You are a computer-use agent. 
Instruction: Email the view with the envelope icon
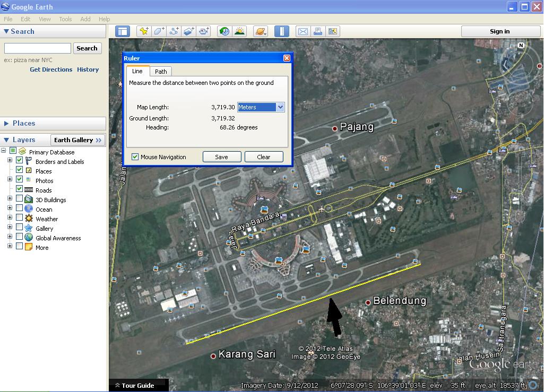pyautogui.click(x=303, y=31)
